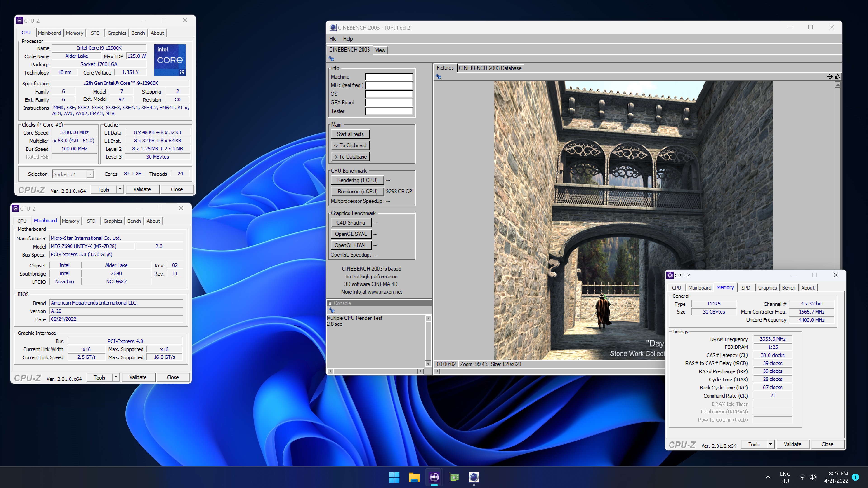Click Close button in CPU-Z Mainboard window
The height and width of the screenshot is (488, 868).
click(172, 377)
